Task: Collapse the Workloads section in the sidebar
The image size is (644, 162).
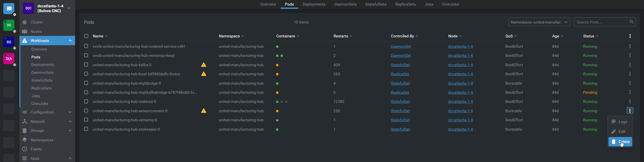Action: [70, 41]
